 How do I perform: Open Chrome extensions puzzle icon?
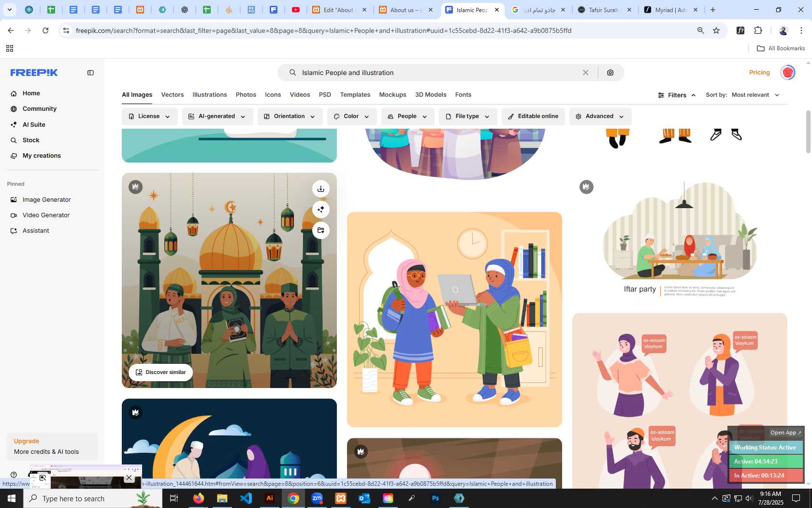758,30
